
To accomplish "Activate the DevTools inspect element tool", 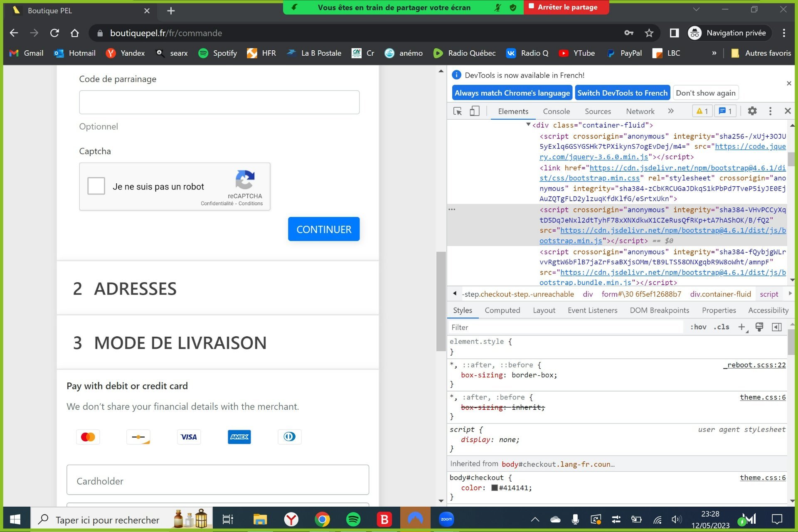I will point(458,111).
